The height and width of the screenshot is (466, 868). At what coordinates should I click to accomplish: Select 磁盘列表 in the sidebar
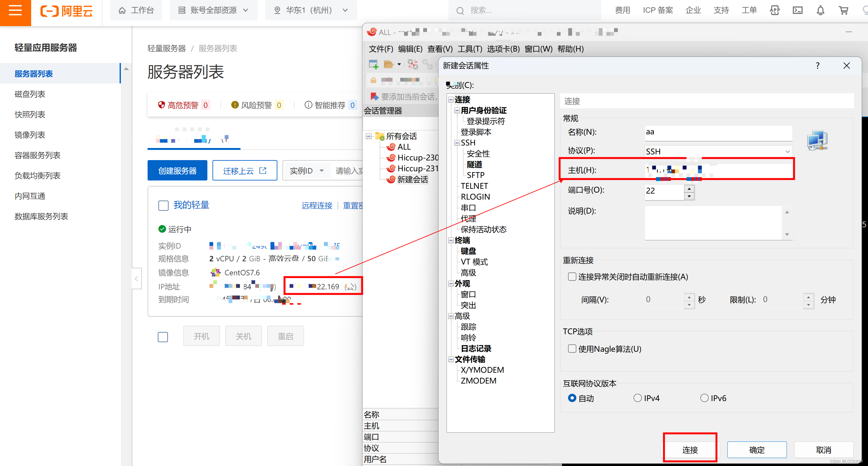point(30,94)
